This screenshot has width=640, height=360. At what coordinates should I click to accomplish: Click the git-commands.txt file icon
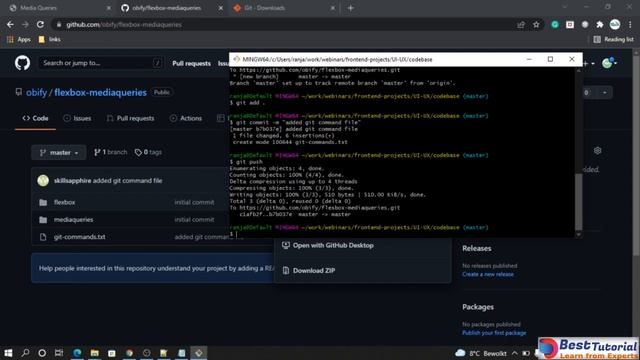coord(43,237)
